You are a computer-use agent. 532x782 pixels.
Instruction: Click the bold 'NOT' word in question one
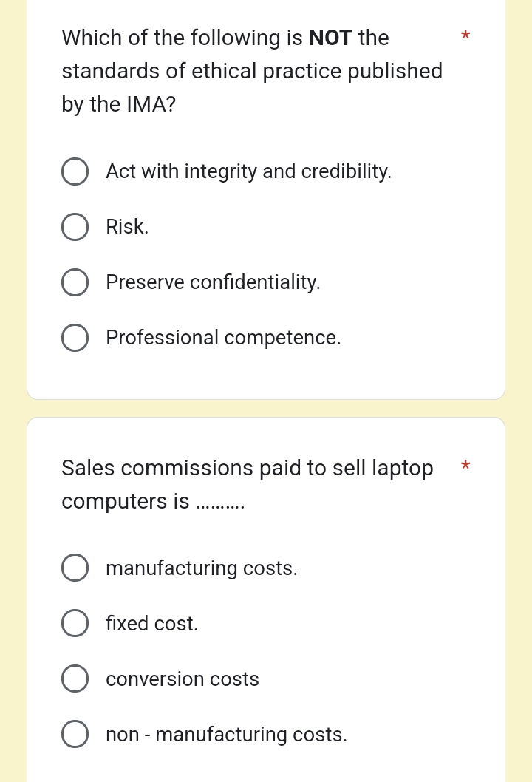click(x=330, y=37)
